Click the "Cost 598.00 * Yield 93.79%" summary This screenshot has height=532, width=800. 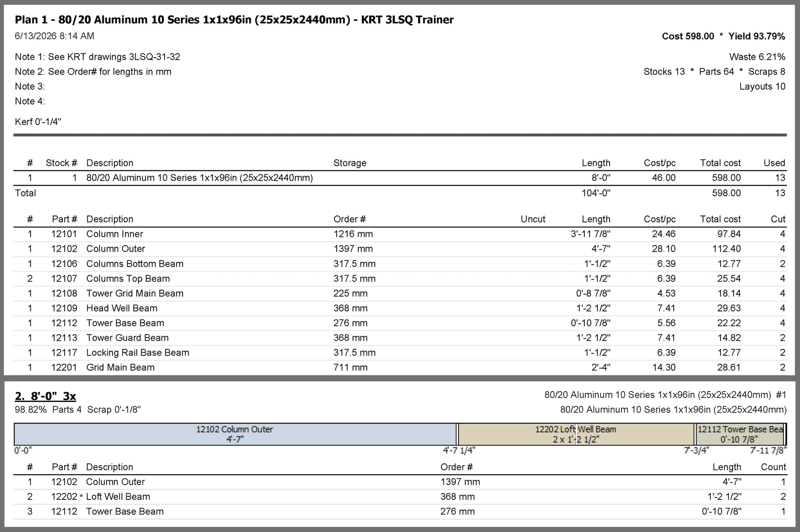tap(723, 36)
